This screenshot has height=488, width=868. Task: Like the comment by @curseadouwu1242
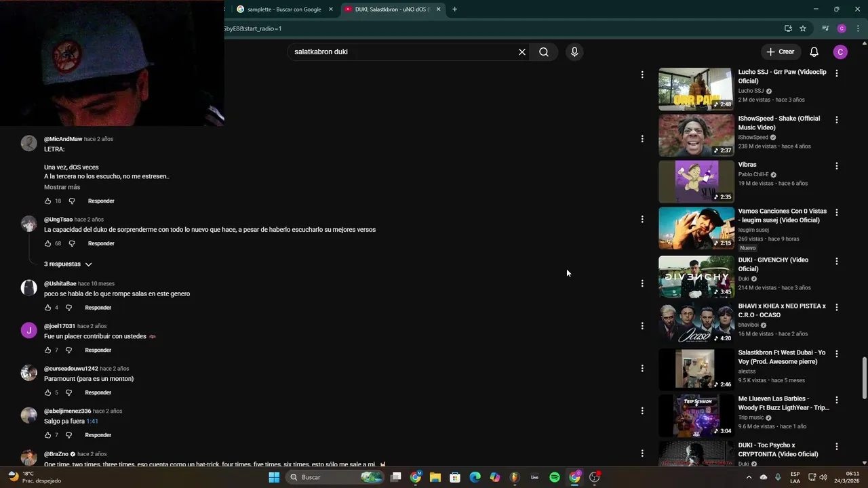pos(47,392)
